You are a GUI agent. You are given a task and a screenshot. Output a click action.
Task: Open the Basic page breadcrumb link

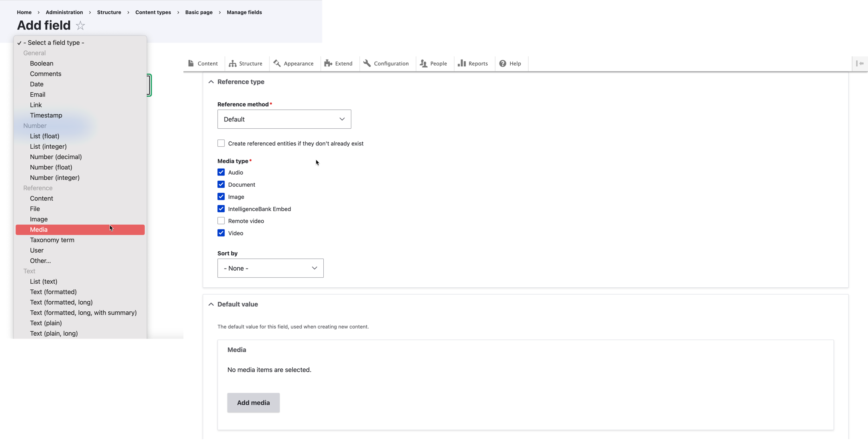[x=199, y=12]
